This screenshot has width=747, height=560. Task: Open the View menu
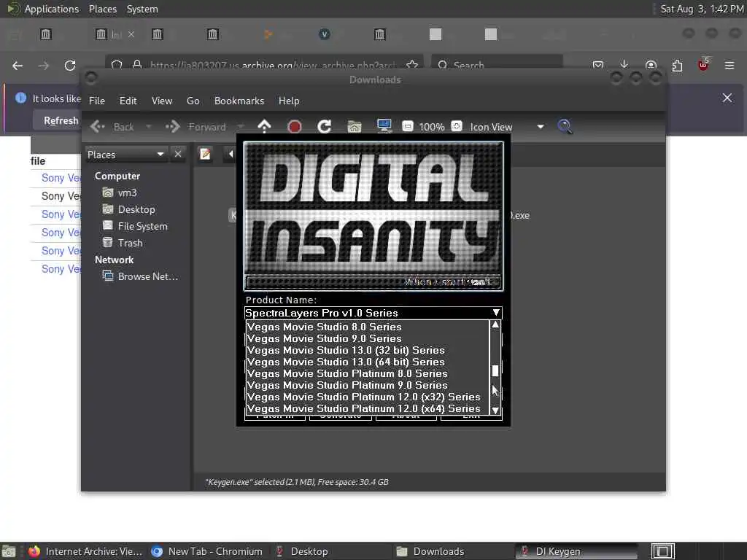pyautogui.click(x=162, y=101)
